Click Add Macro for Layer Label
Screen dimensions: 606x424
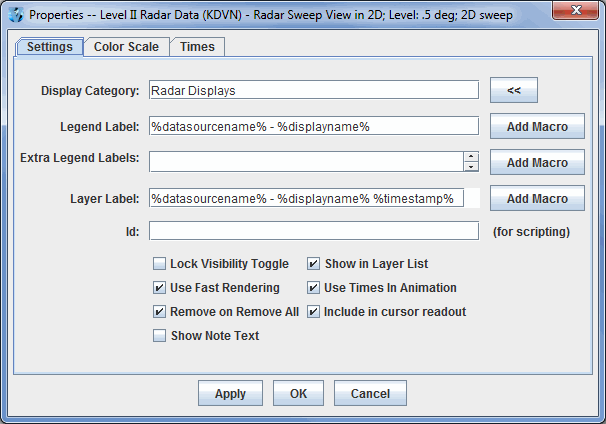tap(537, 198)
